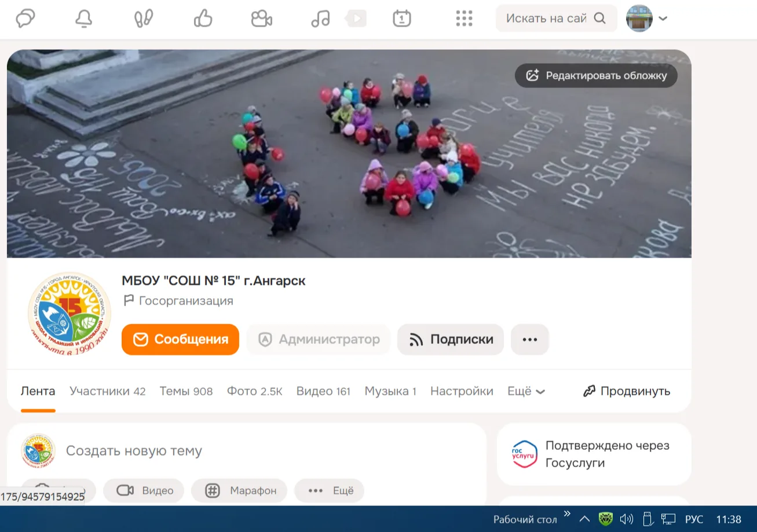
Task: Open notifications bell icon
Action: 84,19
